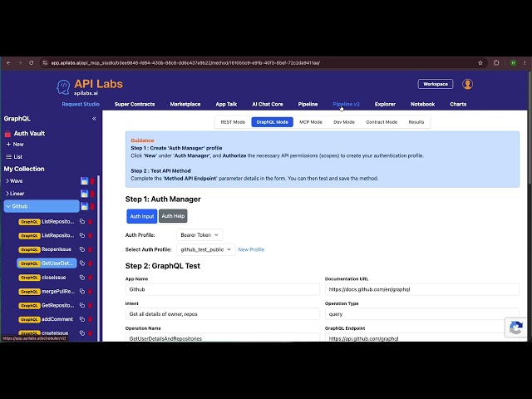This screenshot has height=399, width=532.
Task: Copy the ReopenIssue method
Action: click(82, 249)
